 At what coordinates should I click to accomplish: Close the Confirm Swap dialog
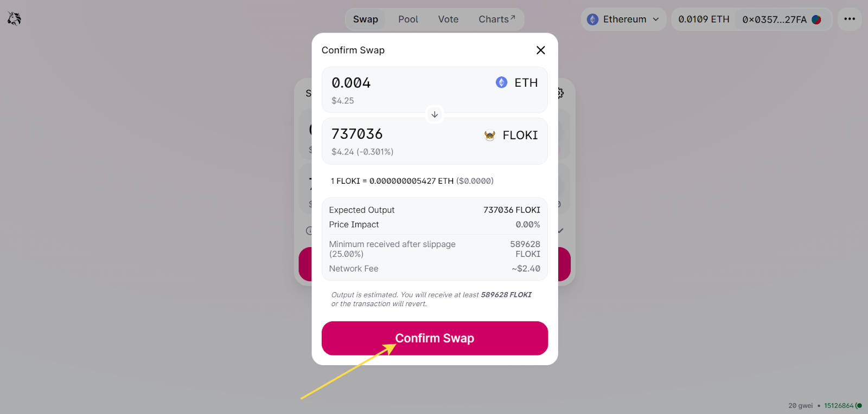coord(540,50)
